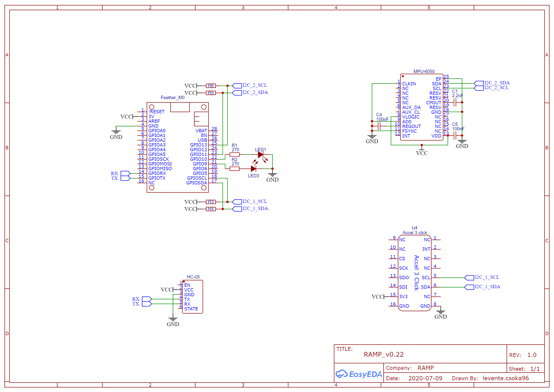Click resistor R1 270 symbol
554x392 pixels.
point(234,155)
